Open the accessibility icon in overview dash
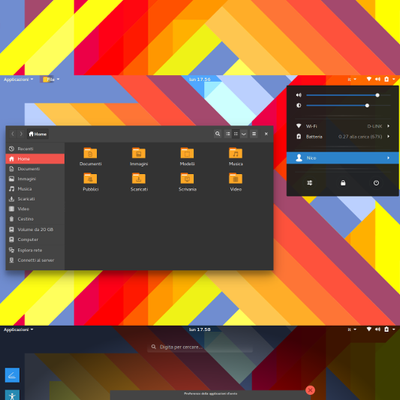The width and height of the screenshot is (400, 400). pyautogui.click(x=12, y=395)
